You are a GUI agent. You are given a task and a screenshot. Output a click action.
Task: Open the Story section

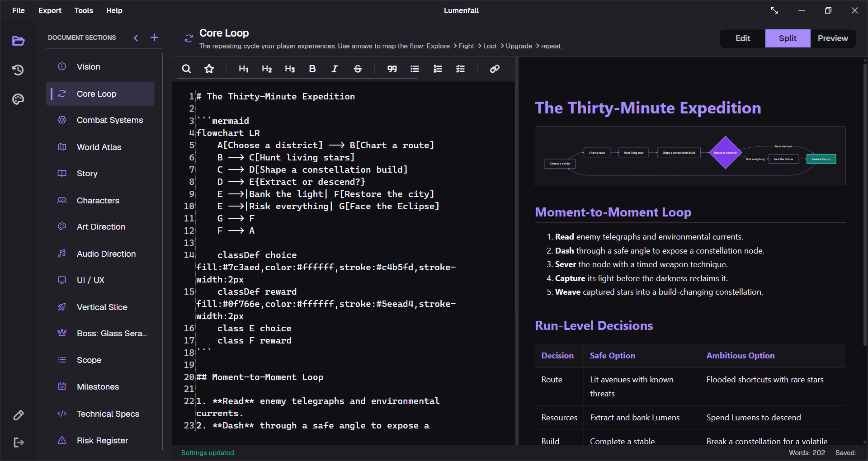(100, 174)
